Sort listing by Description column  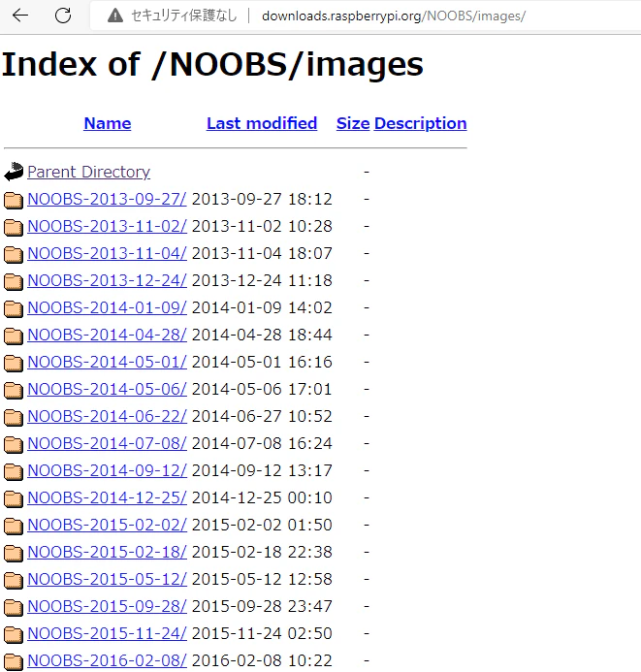[420, 123]
